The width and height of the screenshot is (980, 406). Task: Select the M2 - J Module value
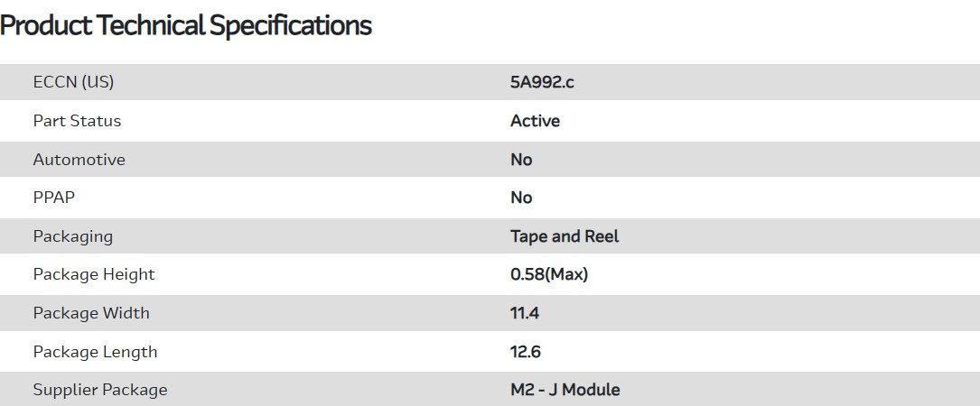(x=565, y=390)
